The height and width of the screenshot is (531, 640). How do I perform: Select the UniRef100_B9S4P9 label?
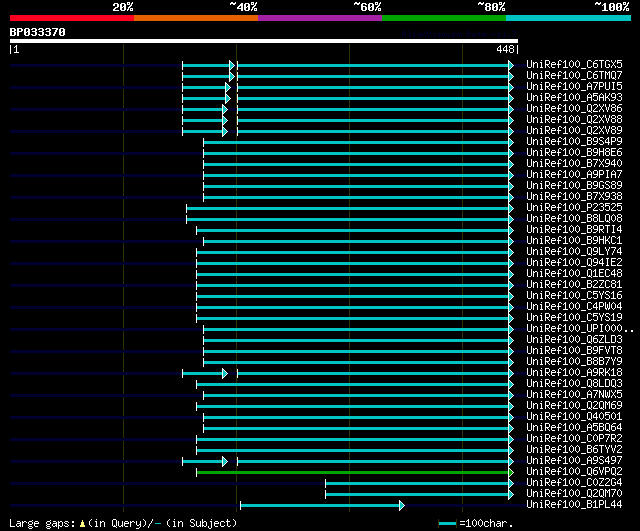tap(574, 142)
